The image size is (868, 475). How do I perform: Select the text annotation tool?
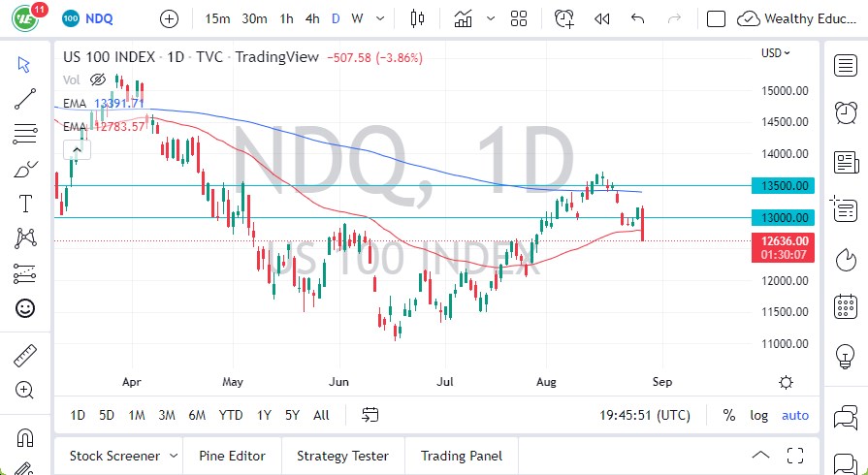(25, 204)
